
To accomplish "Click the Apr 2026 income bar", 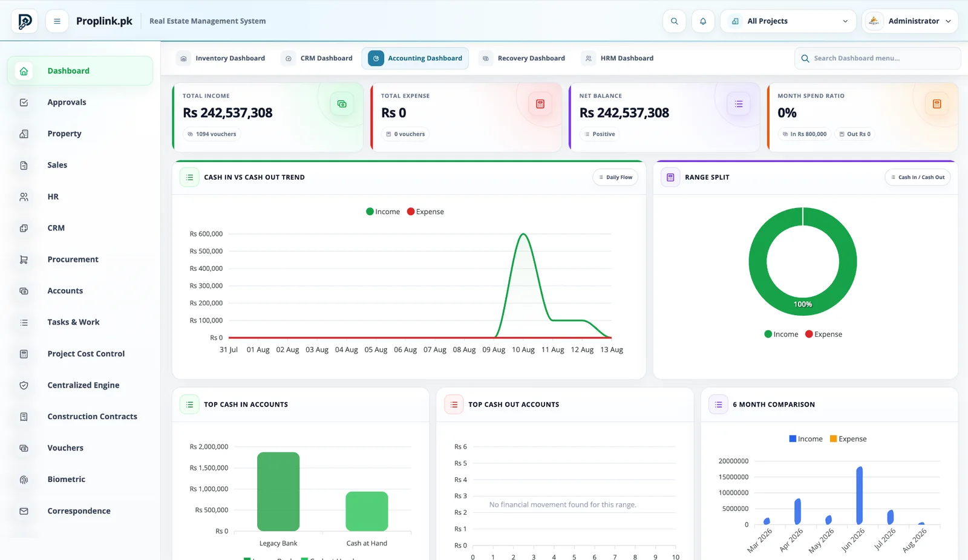I will (797, 512).
